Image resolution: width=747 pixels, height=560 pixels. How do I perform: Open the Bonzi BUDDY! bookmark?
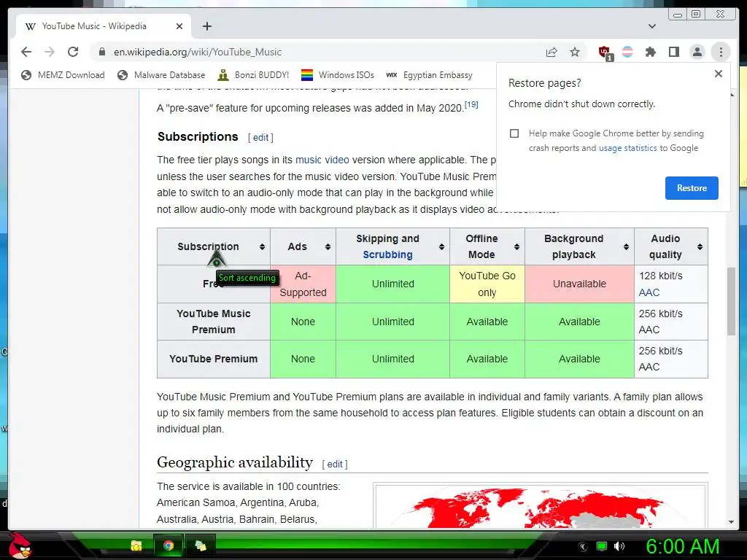pos(253,75)
